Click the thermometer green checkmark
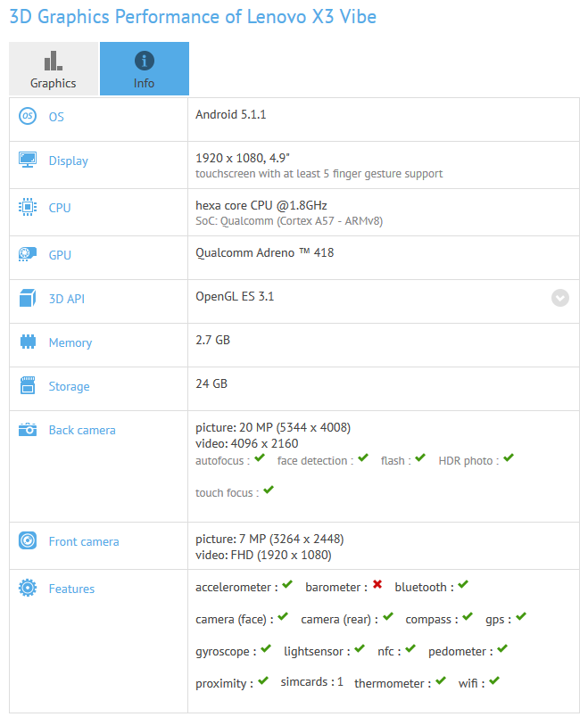This screenshot has width=588, height=717. coord(441,680)
